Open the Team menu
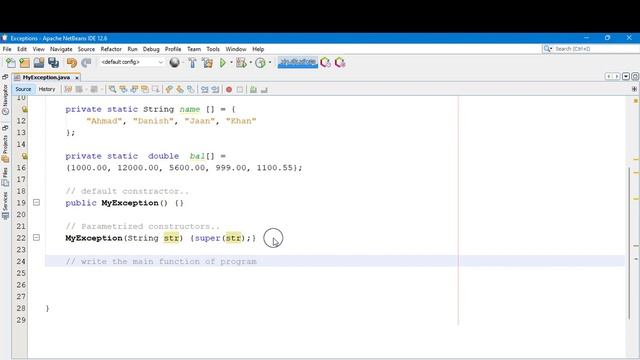640x360 pixels. (x=194, y=49)
